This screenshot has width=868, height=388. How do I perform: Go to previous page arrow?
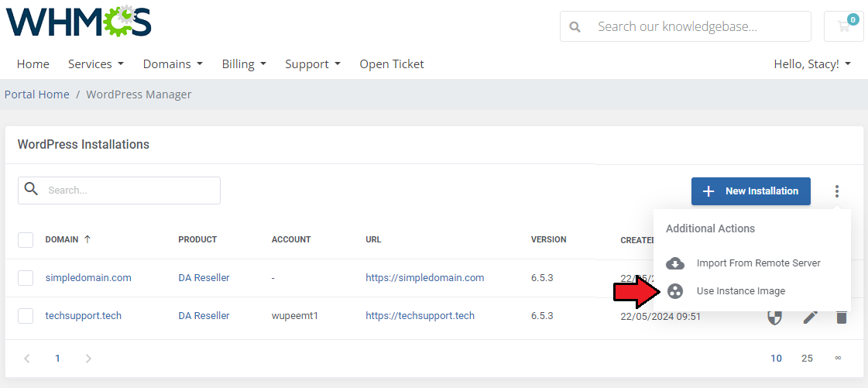[26, 358]
